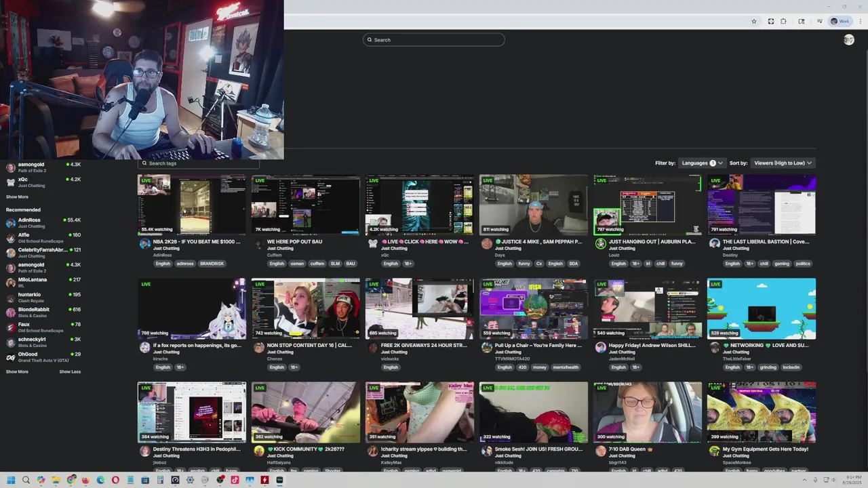Open the Work browser profile button
868x488 pixels.
coord(840,21)
